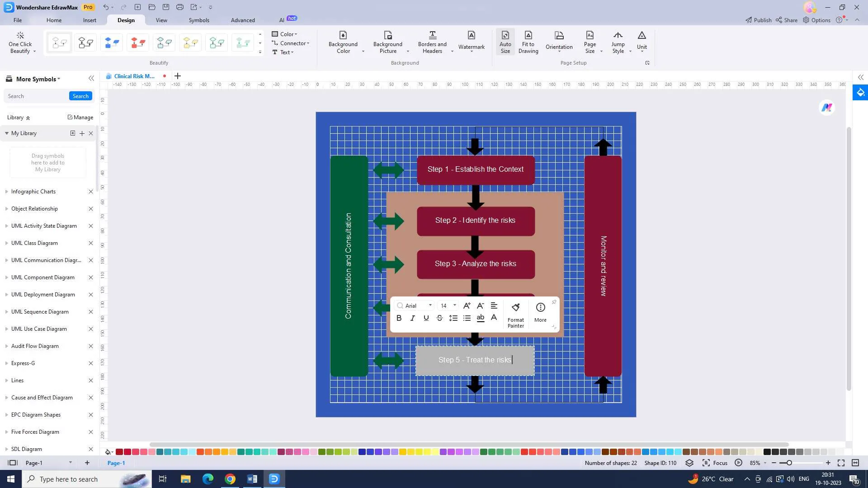Toggle Bold formatting in text toolbar
868x488 pixels.
[x=400, y=318]
